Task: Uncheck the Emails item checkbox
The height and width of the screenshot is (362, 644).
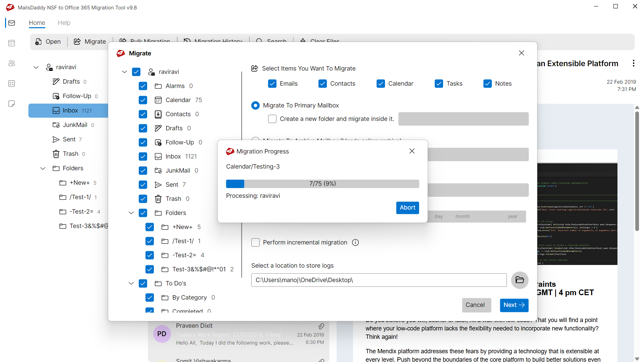Action: pyautogui.click(x=272, y=84)
